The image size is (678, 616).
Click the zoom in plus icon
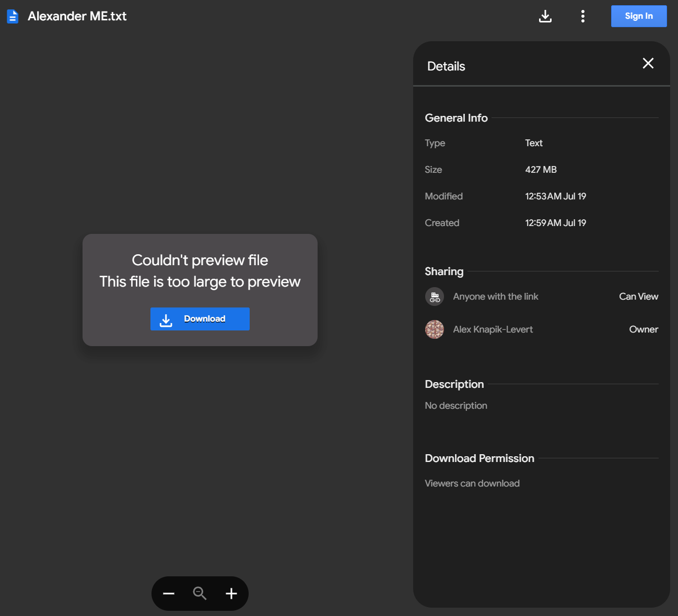(231, 594)
